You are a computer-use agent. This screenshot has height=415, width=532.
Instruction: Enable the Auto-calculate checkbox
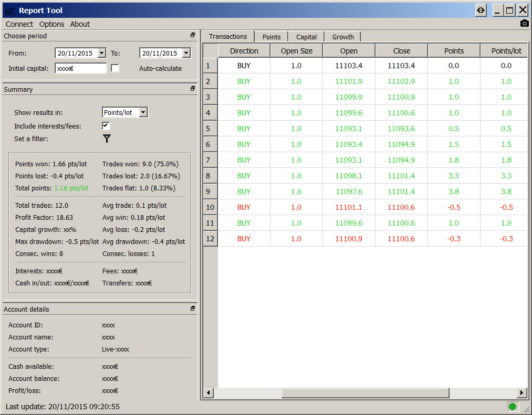(115, 68)
